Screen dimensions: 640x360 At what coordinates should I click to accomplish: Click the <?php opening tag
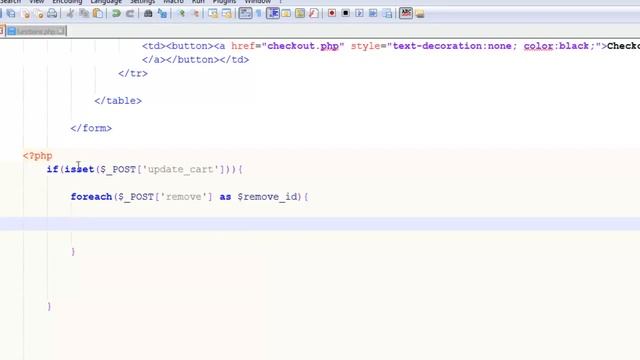(38, 156)
